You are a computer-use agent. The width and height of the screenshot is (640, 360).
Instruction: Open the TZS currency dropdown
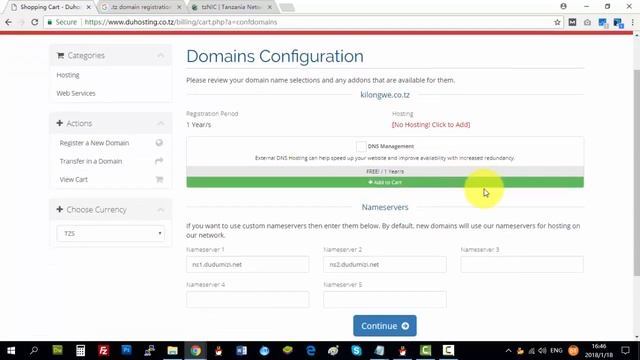pyautogui.click(x=111, y=233)
